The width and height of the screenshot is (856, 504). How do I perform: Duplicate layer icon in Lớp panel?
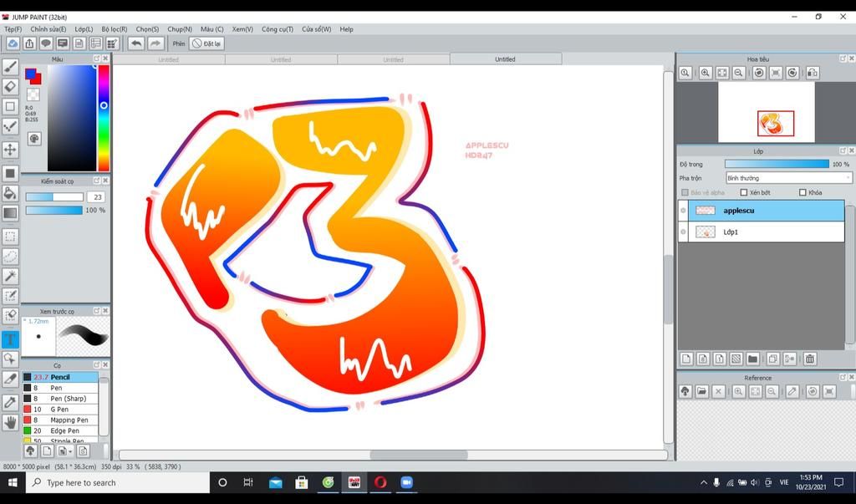772,359
